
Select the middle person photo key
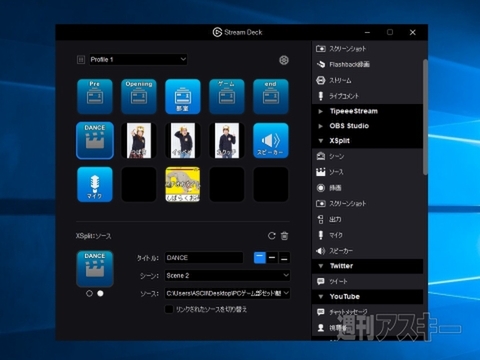click(x=183, y=140)
